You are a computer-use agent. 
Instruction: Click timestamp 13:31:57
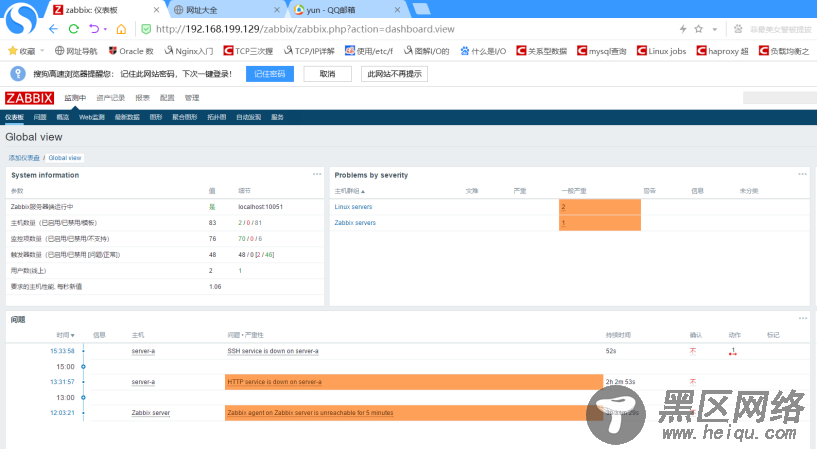[62, 382]
